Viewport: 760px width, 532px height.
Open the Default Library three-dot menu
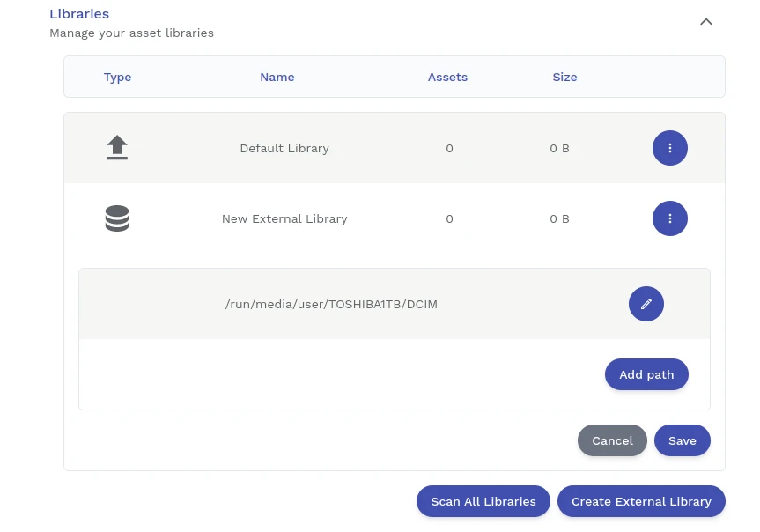(x=669, y=148)
